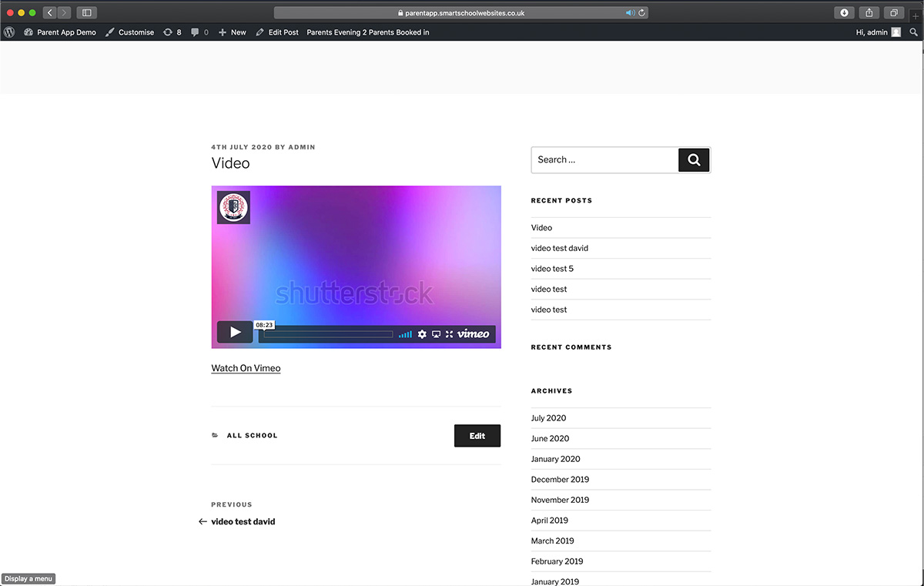Click the Search input field
The image size is (924, 586).
point(604,160)
